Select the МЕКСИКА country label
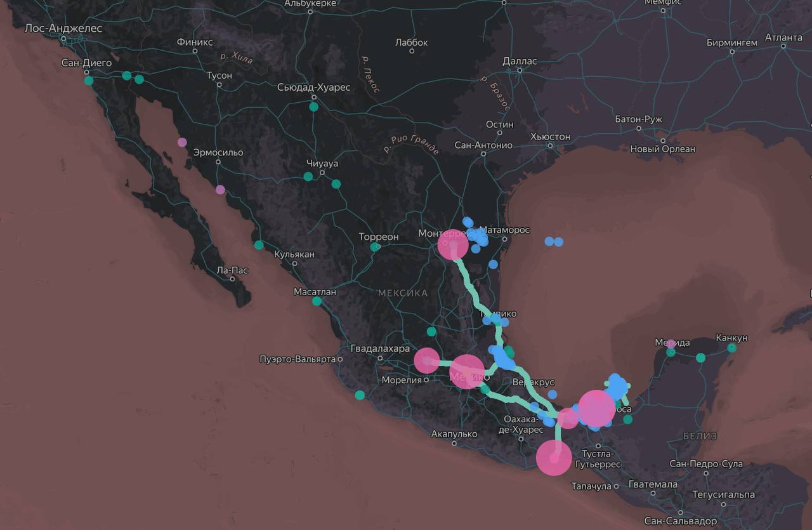The height and width of the screenshot is (530, 812). click(x=402, y=293)
